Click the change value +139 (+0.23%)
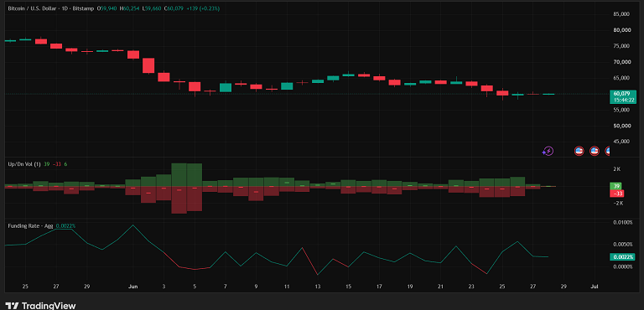This screenshot has height=310, width=644. coord(203,8)
